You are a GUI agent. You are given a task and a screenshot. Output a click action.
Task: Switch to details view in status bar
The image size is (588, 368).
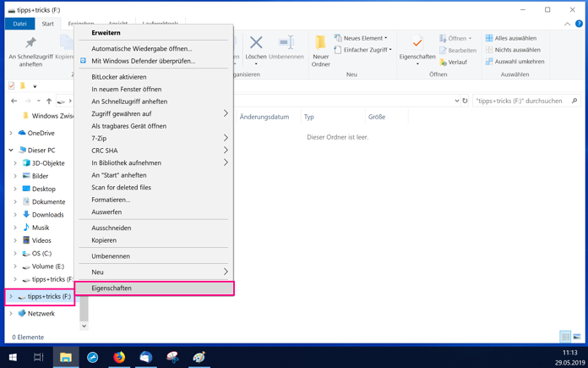(x=565, y=337)
